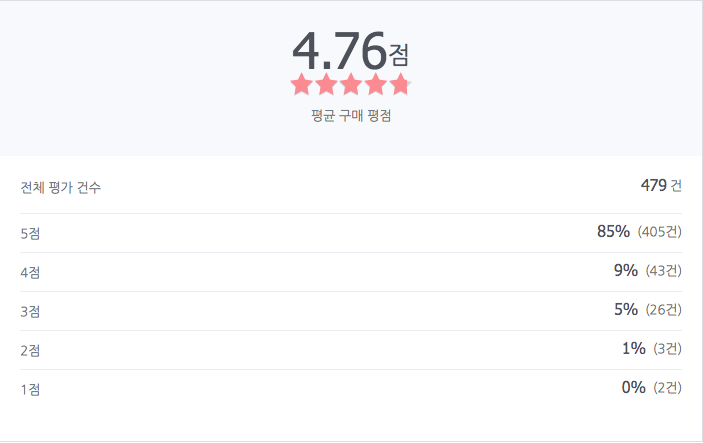Image resolution: width=703 pixels, height=443 pixels.
Task: Click the third pink rating star
Action: pos(351,85)
